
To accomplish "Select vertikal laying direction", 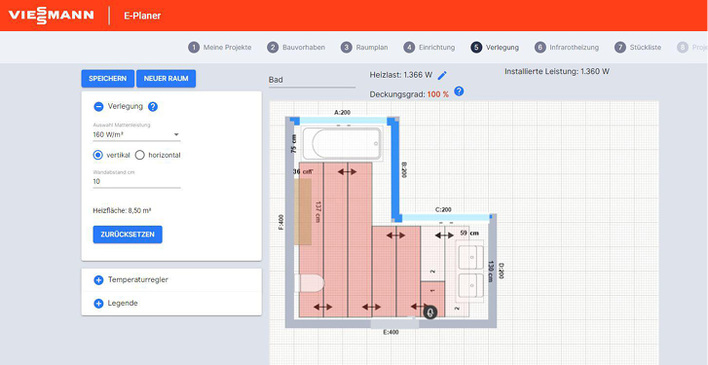I will pos(98,155).
